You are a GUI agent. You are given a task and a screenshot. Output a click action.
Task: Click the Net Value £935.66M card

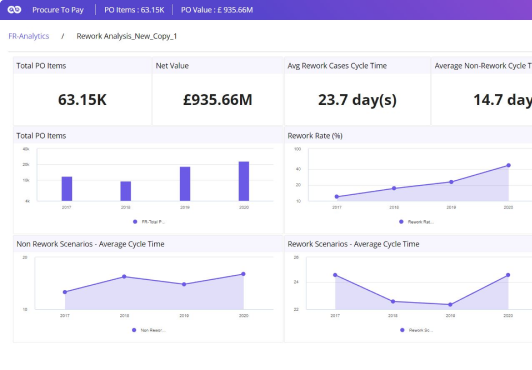[217, 91]
